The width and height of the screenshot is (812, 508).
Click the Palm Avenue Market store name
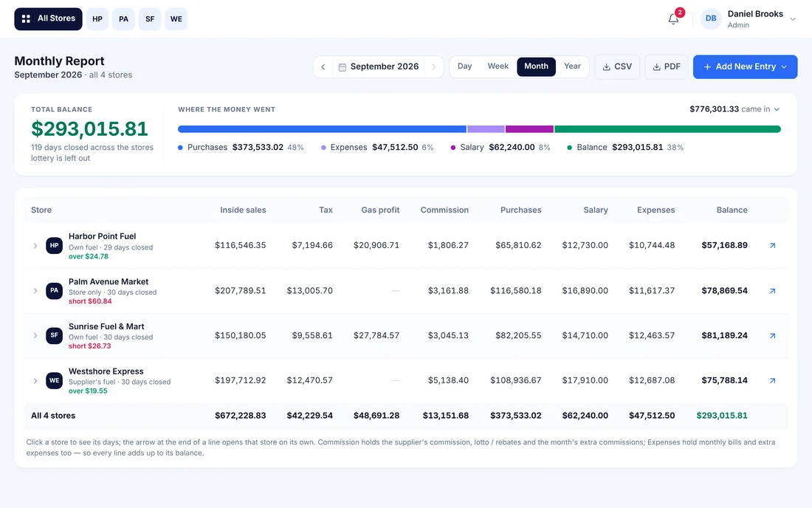click(x=109, y=282)
